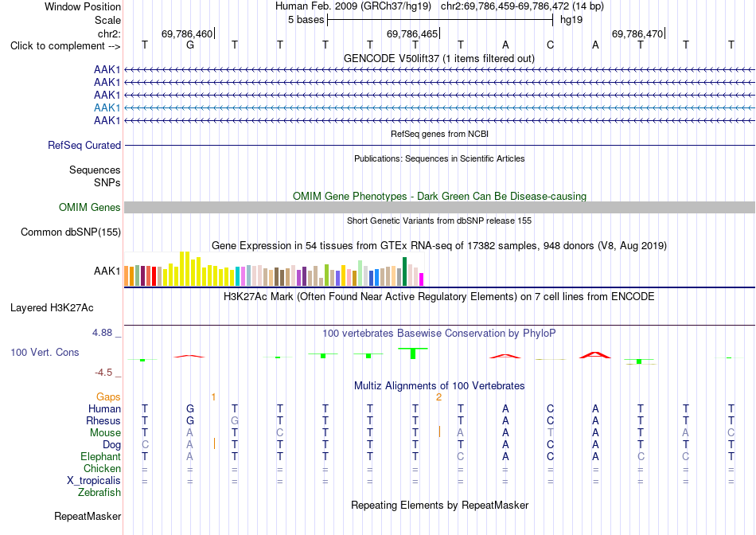Click the 69,786,460 ruler position

187,33
